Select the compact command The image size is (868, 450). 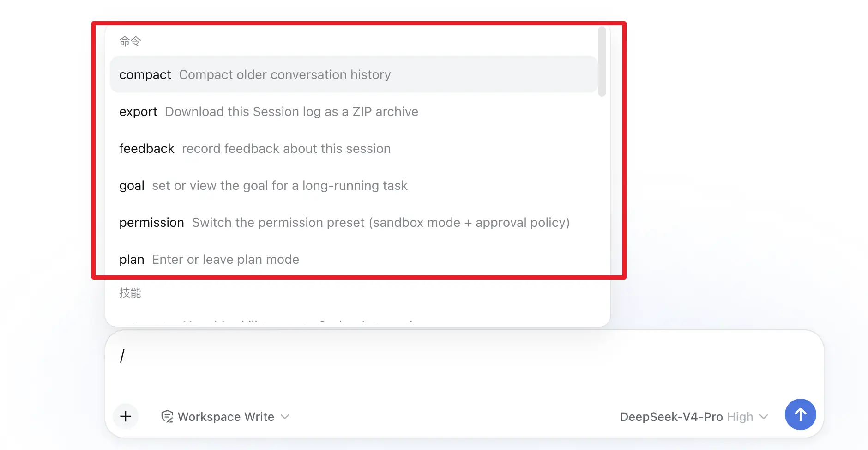point(354,74)
